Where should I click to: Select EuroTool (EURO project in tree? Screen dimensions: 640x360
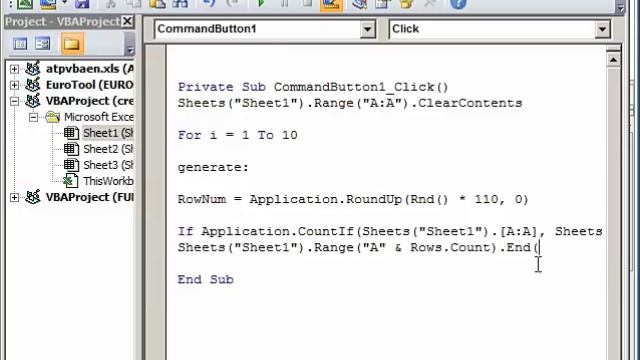[90, 85]
